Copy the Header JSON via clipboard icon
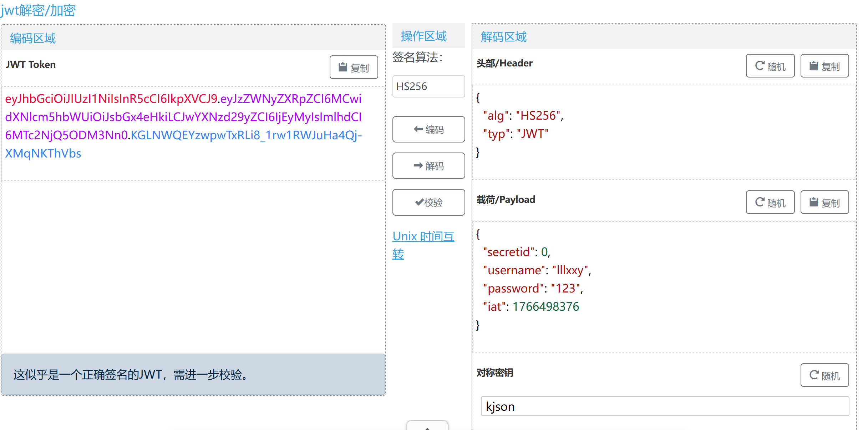The height and width of the screenshot is (430, 868). (x=824, y=66)
